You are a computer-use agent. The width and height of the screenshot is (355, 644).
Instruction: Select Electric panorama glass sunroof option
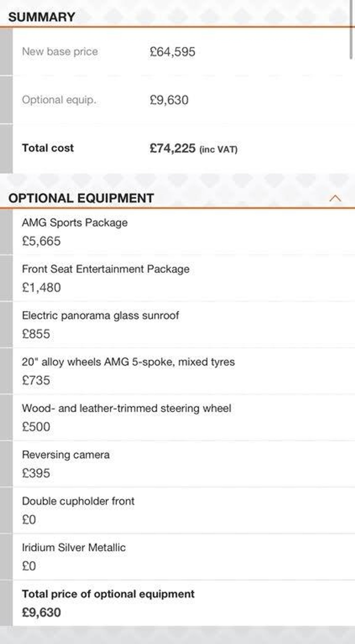100,316
